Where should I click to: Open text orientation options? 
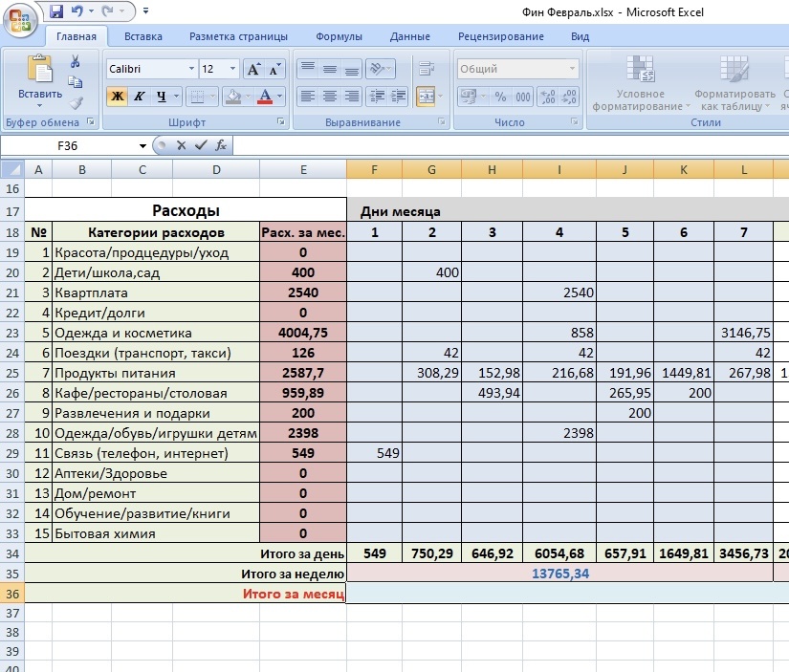pos(381,69)
